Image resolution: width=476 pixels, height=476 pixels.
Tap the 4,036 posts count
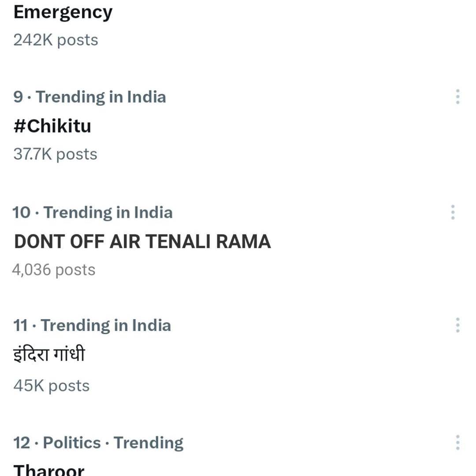point(54,270)
